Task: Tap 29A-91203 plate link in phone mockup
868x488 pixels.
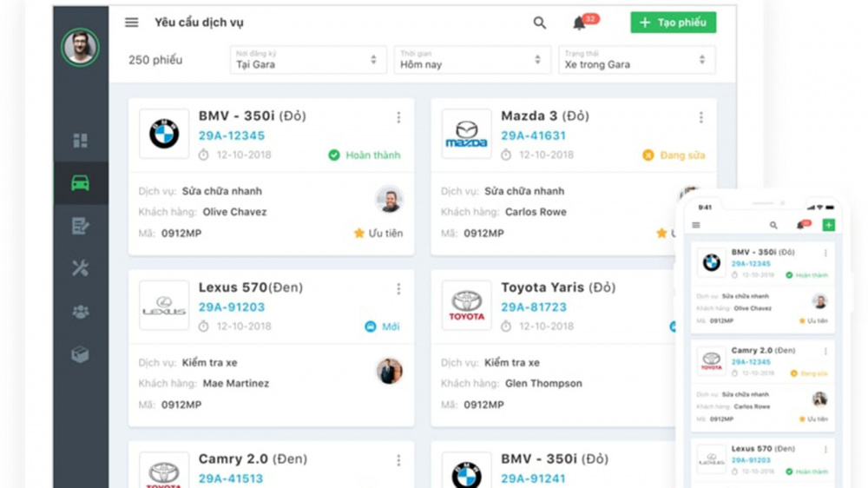Action: click(x=751, y=460)
